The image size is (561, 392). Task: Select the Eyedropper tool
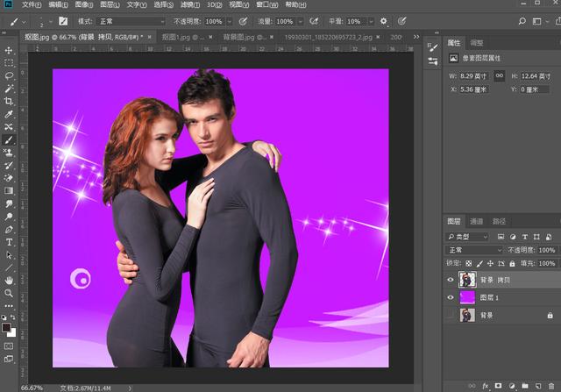point(9,114)
